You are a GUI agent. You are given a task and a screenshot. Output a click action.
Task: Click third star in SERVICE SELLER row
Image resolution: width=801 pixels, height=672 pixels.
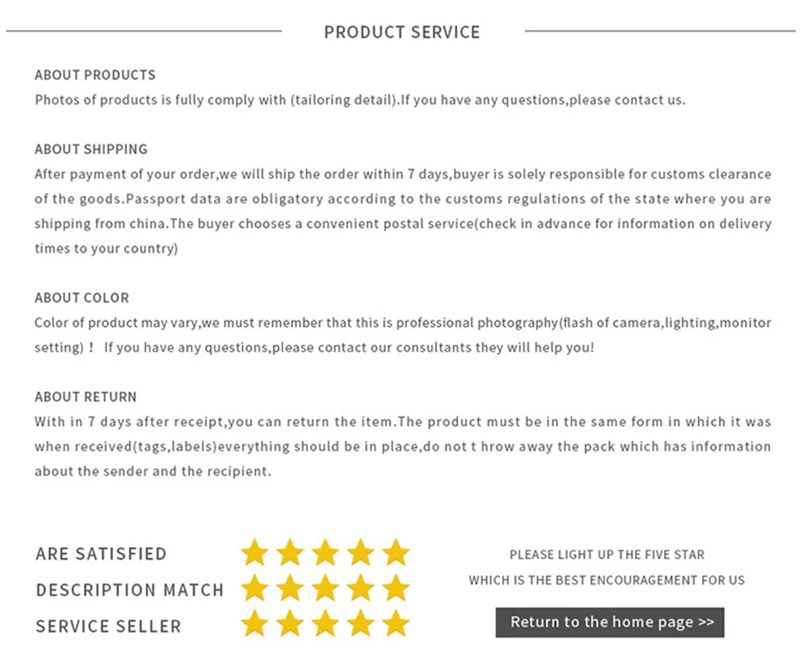pos(326,624)
